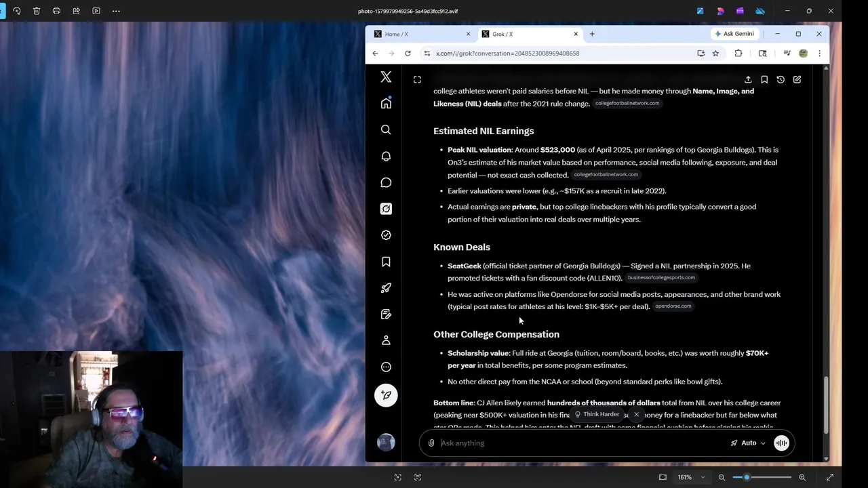Image resolution: width=868 pixels, height=488 pixels.
Task: Open Grok icon in X sidebar
Action: [386, 209]
